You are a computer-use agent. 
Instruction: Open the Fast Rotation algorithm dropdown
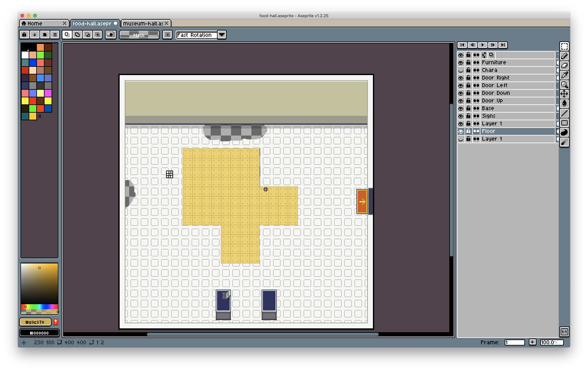[x=222, y=35]
